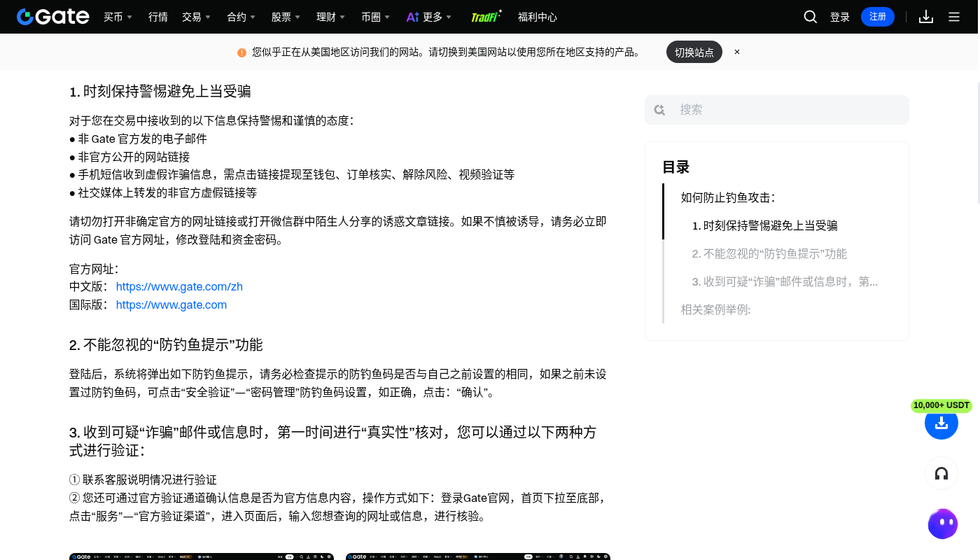The width and height of the screenshot is (980, 560).
Task: Click the Gate logo in header
Action: (53, 17)
